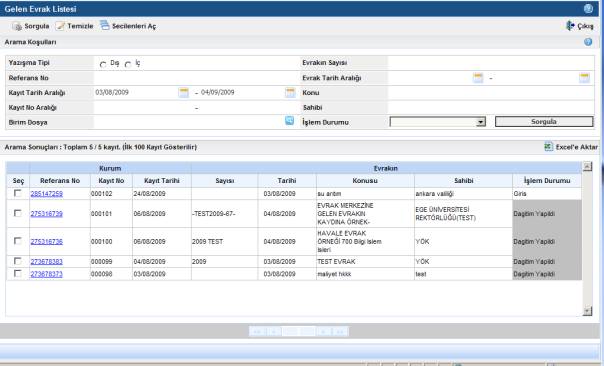Viewport: 604px width, 366px height.
Task: Open Evrak Tarih Aralığı start calendar
Action: (x=478, y=77)
